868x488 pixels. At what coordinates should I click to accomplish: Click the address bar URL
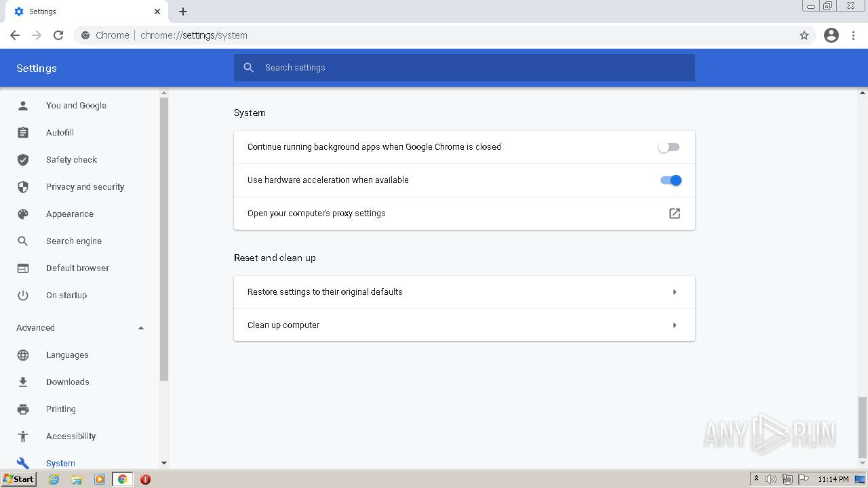tap(194, 35)
